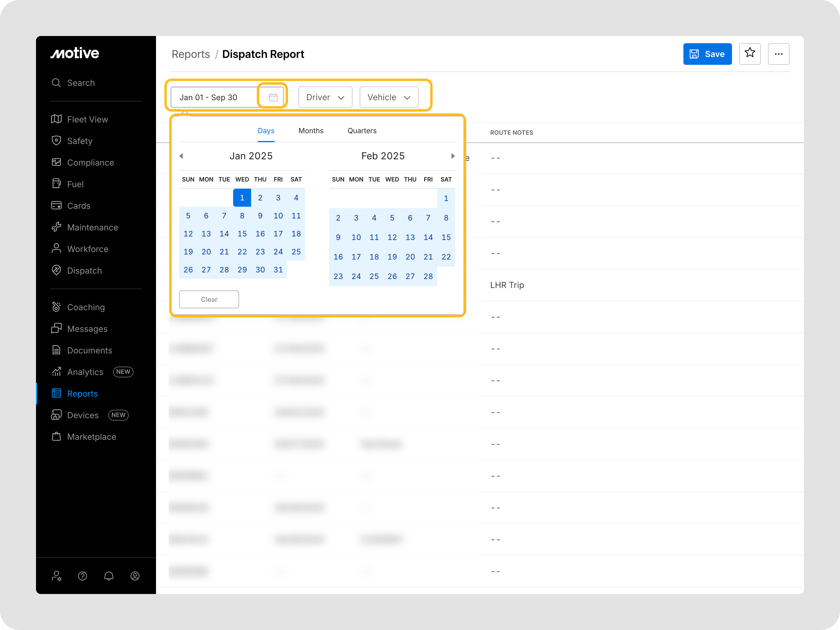
Task: Expand the Driver filter dropdown
Action: (x=325, y=97)
